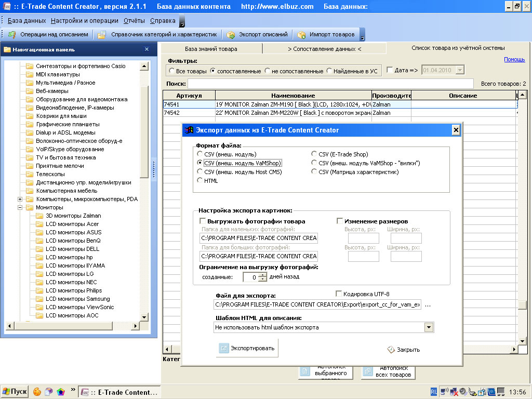Click the folder icon of MIDI клавиатуры
Image resolution: width=532 pixels, height=399 pixels.
pyautogui.click(x=30, y=74)
